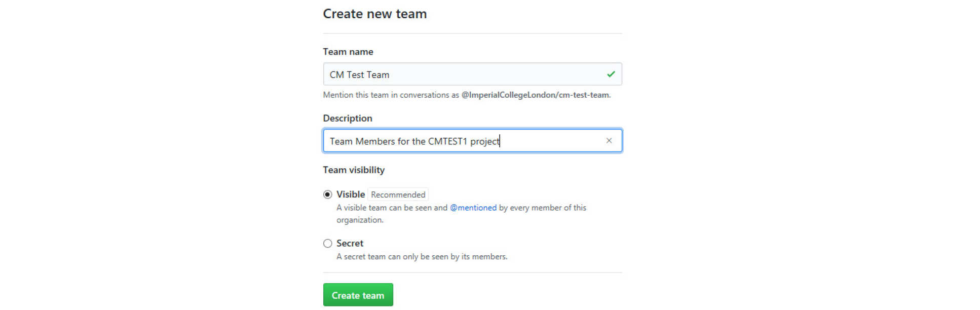Click the secret team explanation text
The width and height of the screenshot is (980, 310).
pyautogui.click(x=422, y=257)
